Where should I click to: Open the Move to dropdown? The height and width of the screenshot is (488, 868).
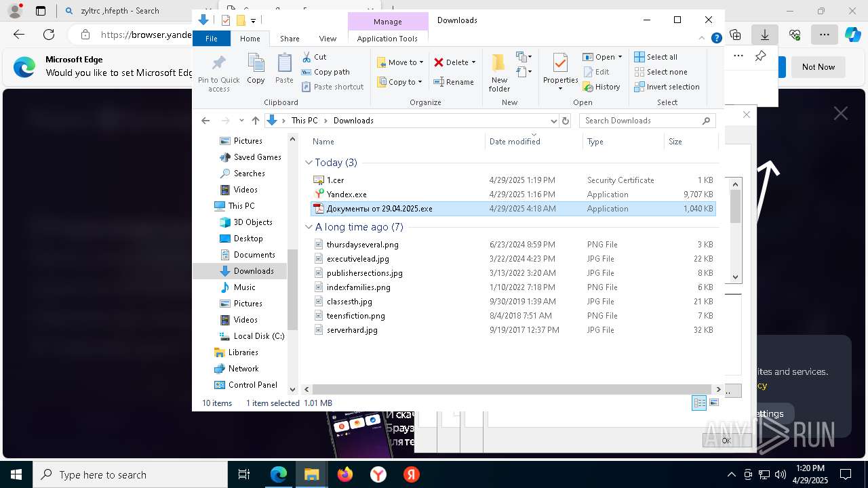click(400, 62)
